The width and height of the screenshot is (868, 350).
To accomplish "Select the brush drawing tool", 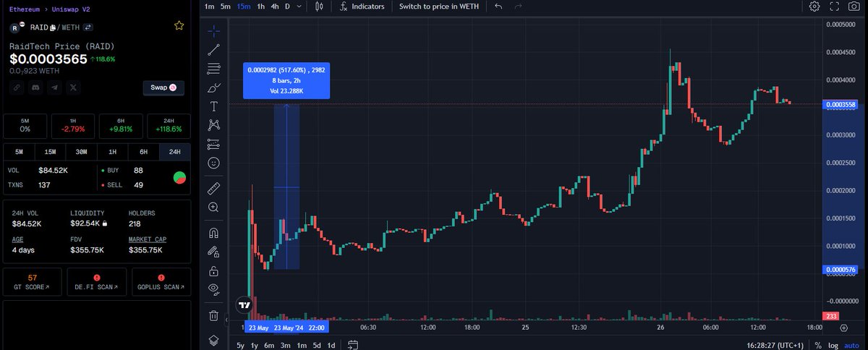I will click(213, 87).
